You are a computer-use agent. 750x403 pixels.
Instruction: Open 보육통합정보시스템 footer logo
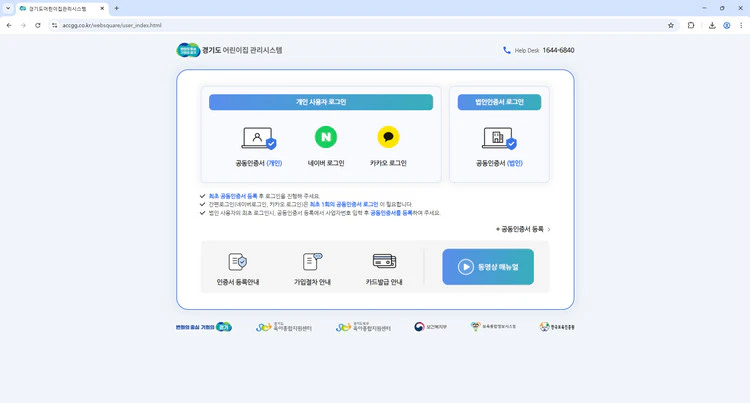pyautogui.click(x=493, y=327)
